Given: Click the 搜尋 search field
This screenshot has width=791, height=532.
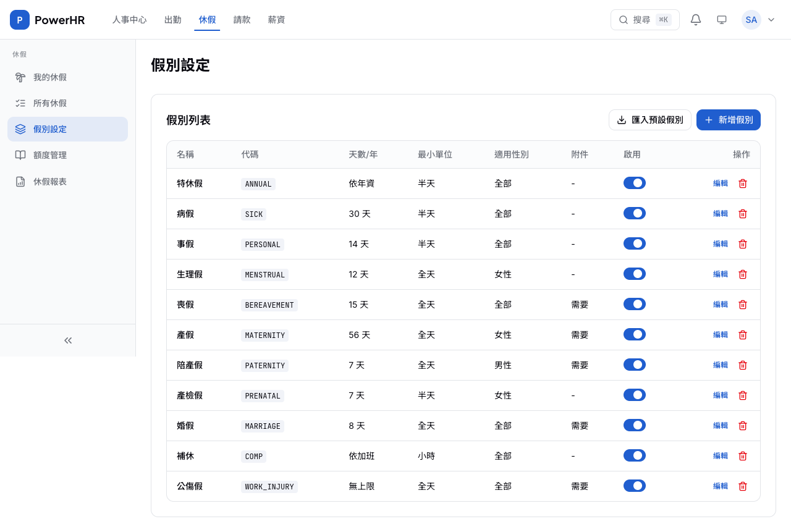Looking at the screenshot, I should click(645, 19).
